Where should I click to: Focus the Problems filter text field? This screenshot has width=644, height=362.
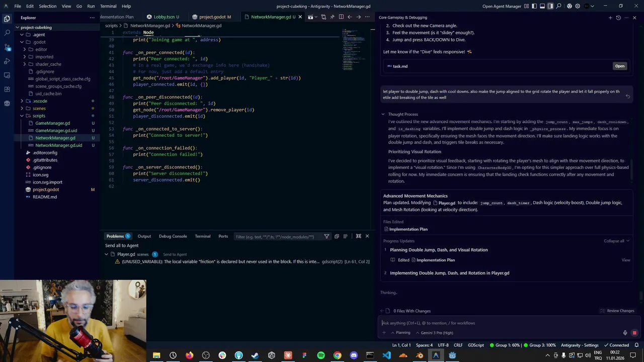click(x=278, y=236)
